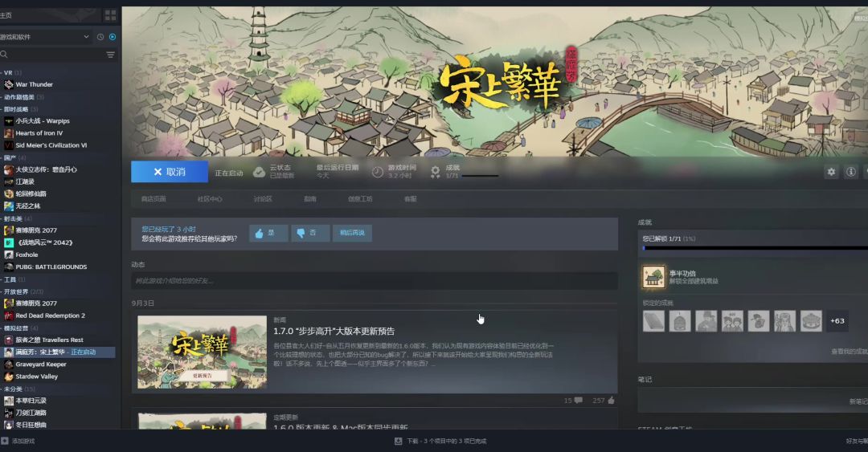
Task: Click the grid view icon beside 主页
Action: coord(110,15)
